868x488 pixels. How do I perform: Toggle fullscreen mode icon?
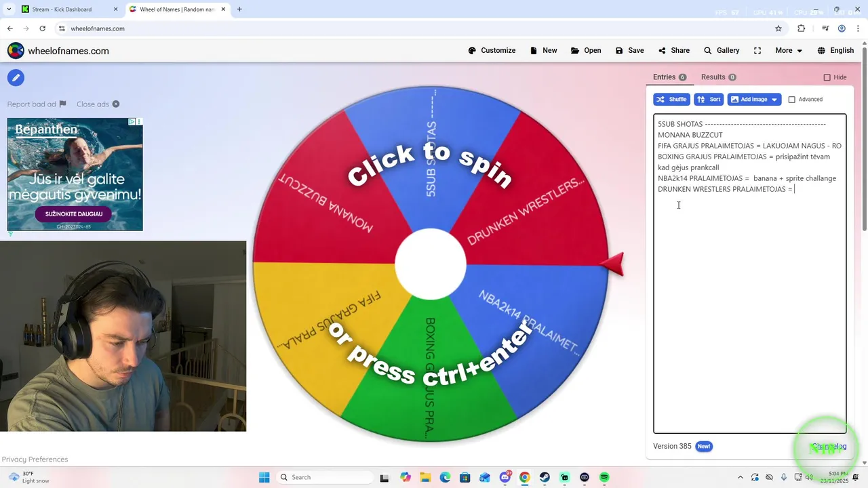tap(757, 51)
